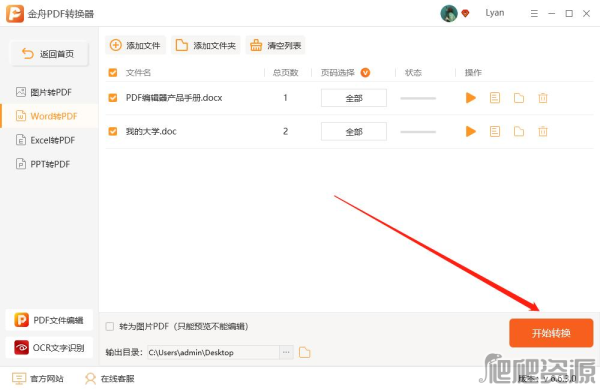
Task: Close the PDF converter window
Action: click(x=586, y=14)
